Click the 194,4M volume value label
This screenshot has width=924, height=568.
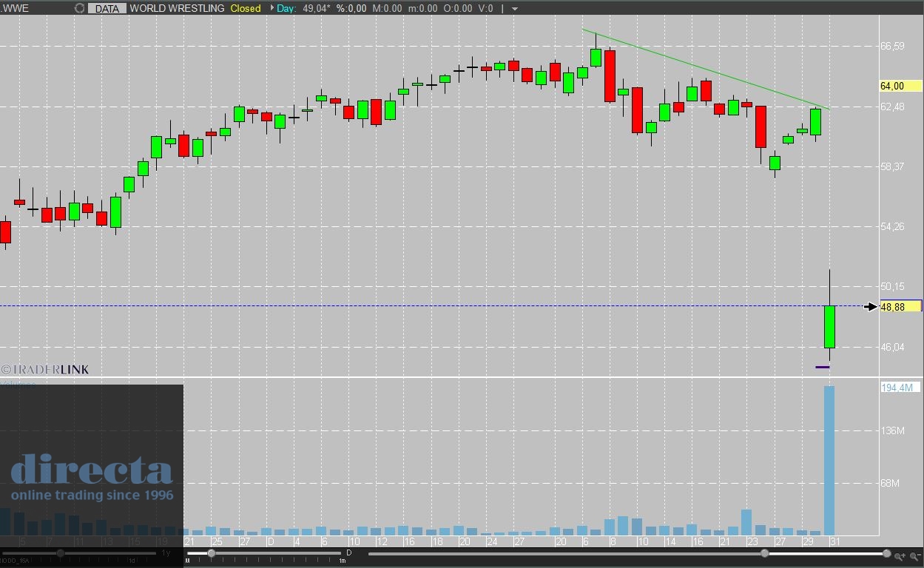click(x=900, y=388)
